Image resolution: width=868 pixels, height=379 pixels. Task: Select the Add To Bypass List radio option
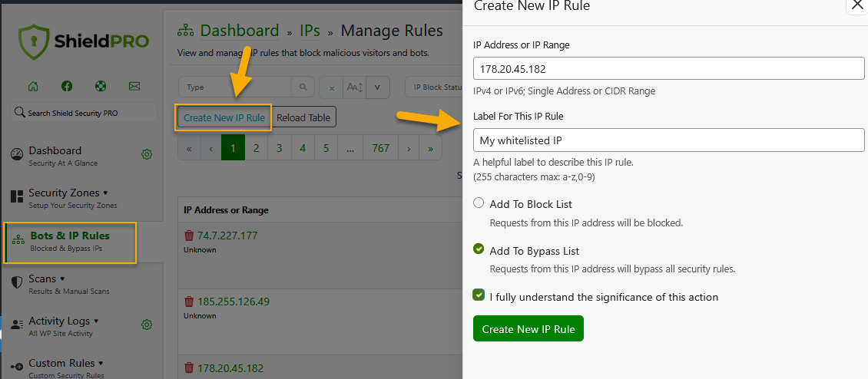[x=479, y=249]
